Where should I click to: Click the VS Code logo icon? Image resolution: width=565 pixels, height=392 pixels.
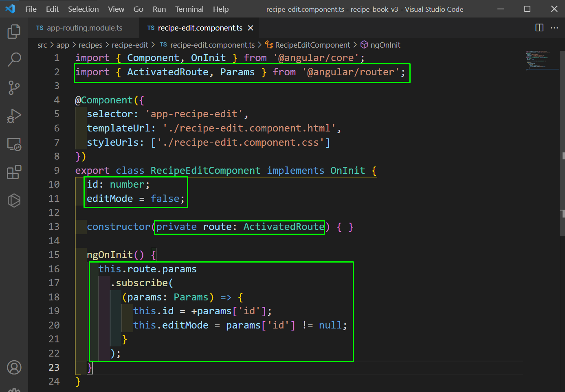[10, 9]
